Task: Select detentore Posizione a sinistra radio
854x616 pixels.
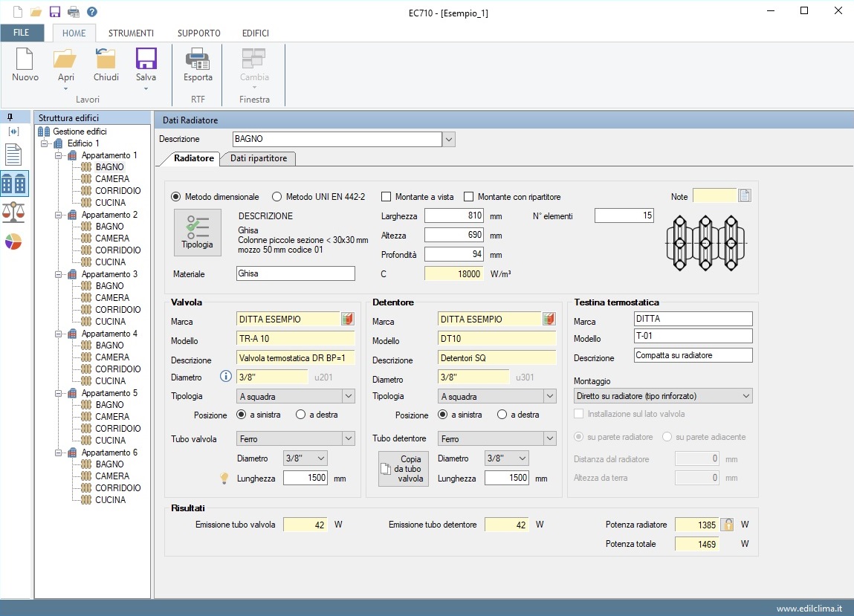Action: pyautogui.click(x=443, y=415)
